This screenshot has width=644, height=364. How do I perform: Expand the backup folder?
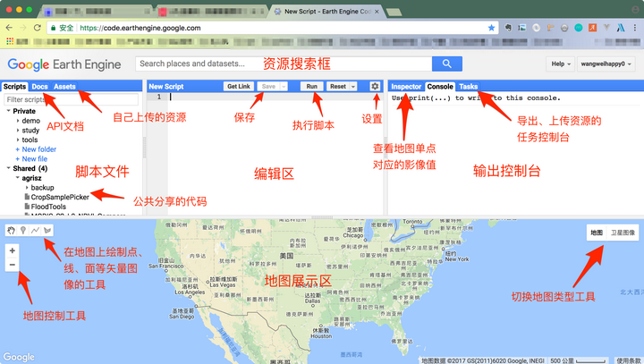pos(27,187)
